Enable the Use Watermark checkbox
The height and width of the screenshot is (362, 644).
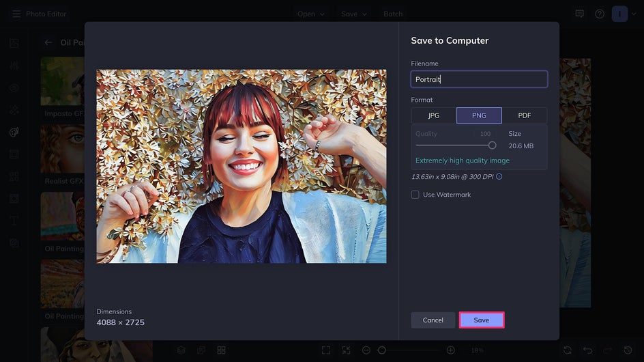pyautogui.click(x=415, y=195)
